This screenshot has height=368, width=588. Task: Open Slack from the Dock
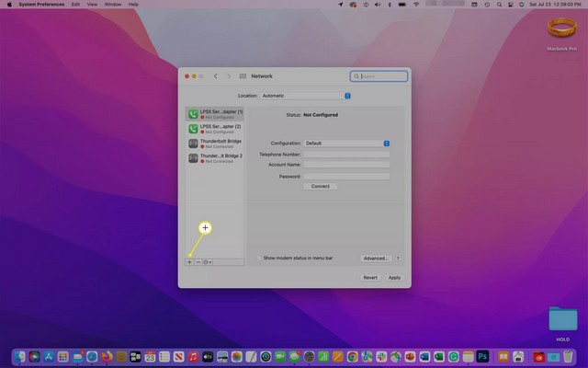pos(381,356)
